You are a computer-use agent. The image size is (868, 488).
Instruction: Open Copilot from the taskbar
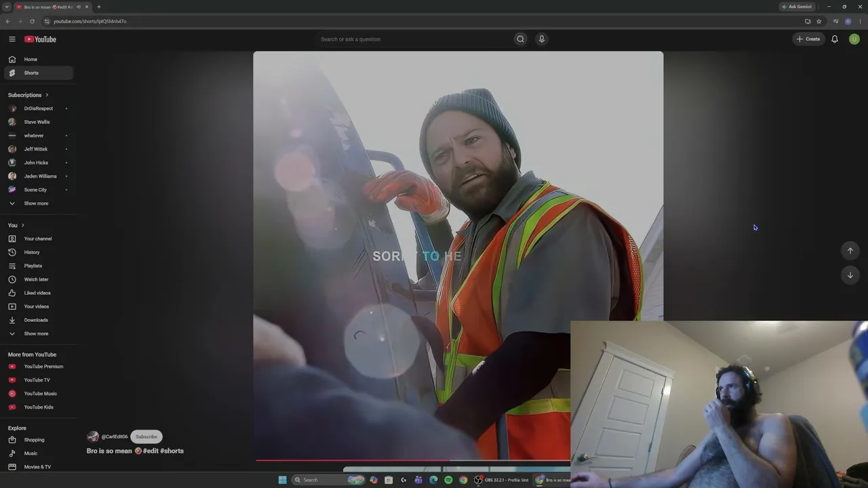pos(374,480)
